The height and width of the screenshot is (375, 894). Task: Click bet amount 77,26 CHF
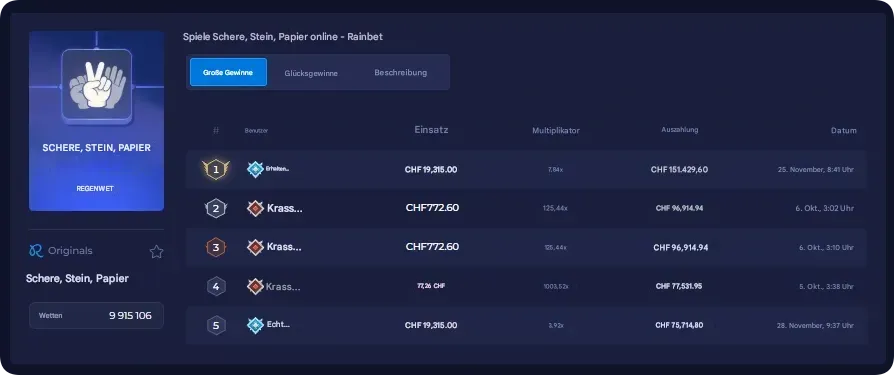(431, 286)
